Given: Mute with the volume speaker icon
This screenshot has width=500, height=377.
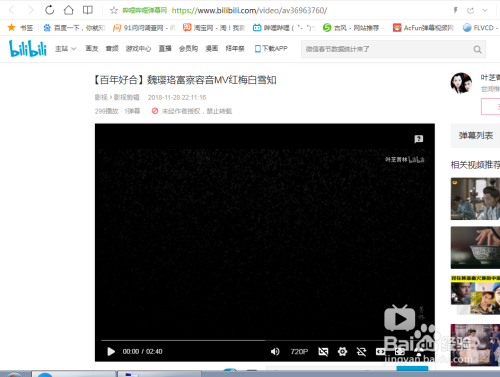Looking at the screenshot, I should coord(275,351).
